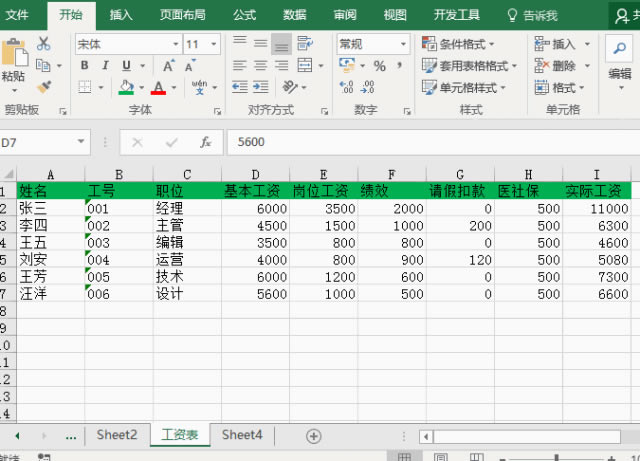640x461 pixels.
Task: Click the Cut scissors icon
Action: 43,44
